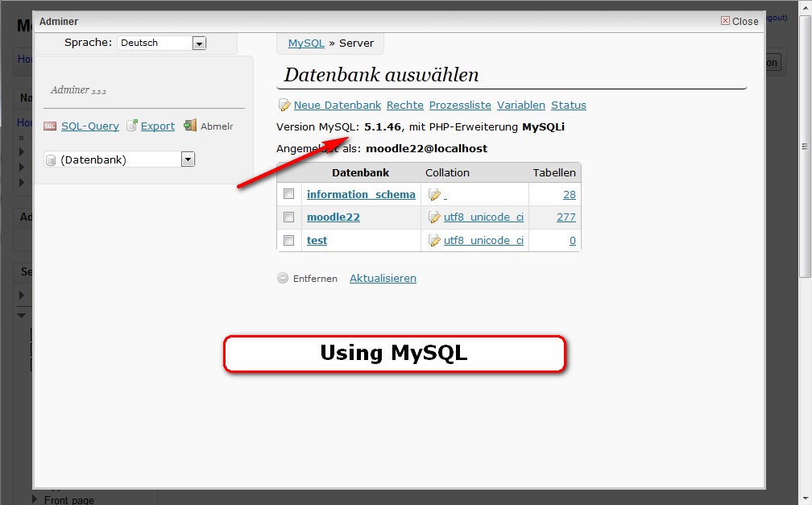Open the Rechte privileges link
The width and height of the screenshot is (812, 505).
(x=405, y=106)
